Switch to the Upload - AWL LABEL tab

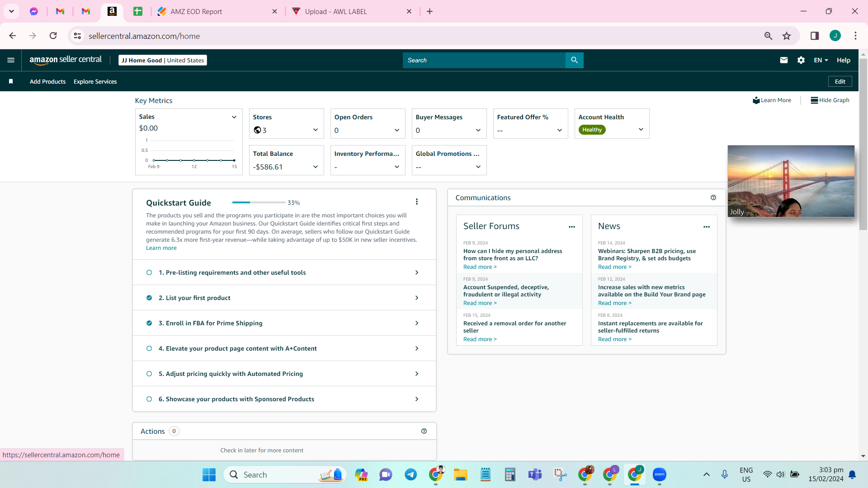click(x=351, y=11)
